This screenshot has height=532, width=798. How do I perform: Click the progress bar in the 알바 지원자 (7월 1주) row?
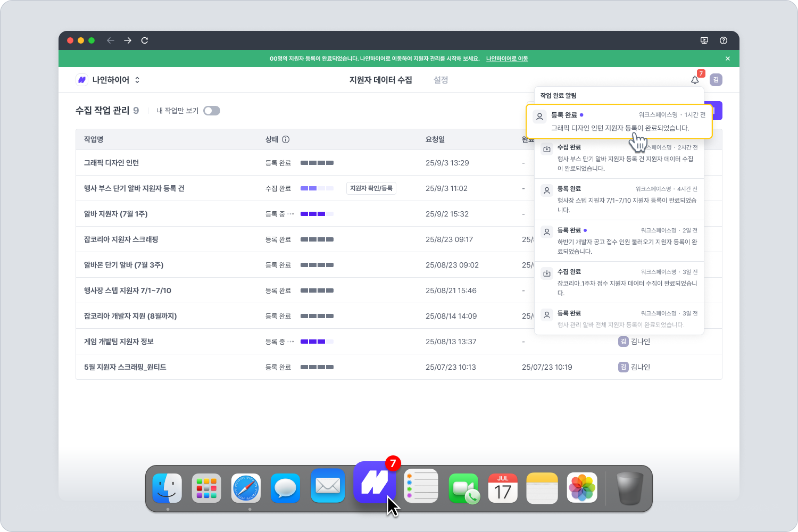pos(317,214)
